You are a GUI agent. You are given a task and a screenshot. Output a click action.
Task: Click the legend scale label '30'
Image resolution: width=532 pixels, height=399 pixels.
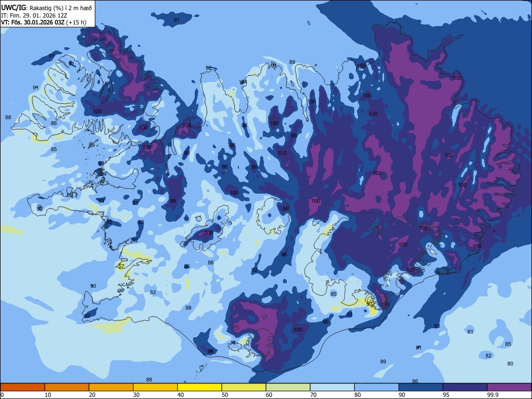(136, 395)
